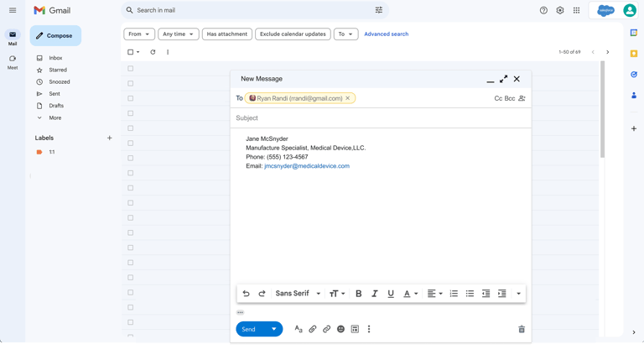Image resolution: width=644 pixels, height=360 pixels.
Task: Open Advanced search link
Action: click(x=386, y=34)
